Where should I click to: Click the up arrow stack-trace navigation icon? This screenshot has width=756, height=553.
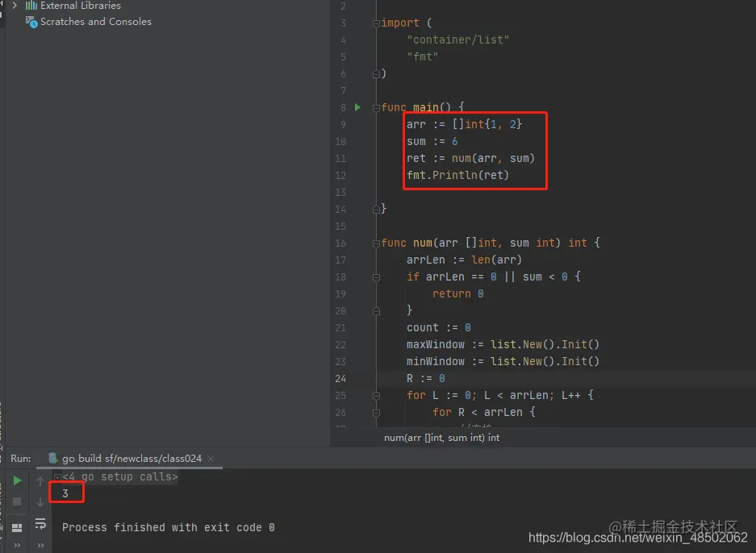pyautogui.click(x=40, y=480)
